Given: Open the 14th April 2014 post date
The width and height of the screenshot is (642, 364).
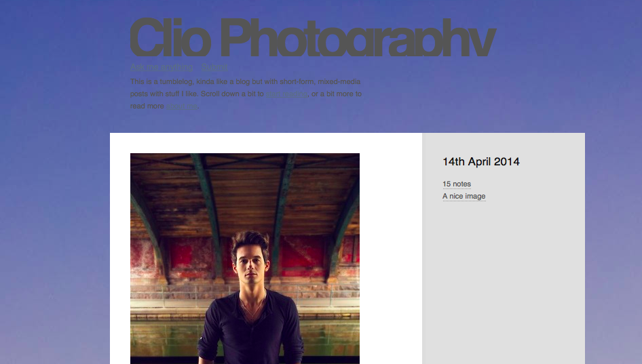Looking at the screenshot, I should 480,161.
